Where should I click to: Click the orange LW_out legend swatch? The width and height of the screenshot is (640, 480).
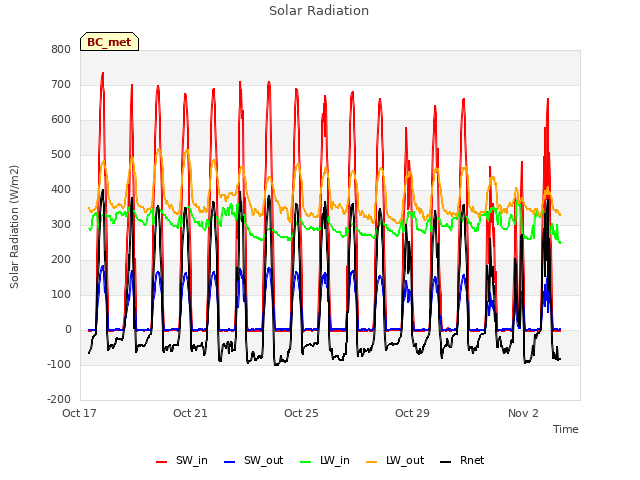pyautogui.click(x=372, y=462)
